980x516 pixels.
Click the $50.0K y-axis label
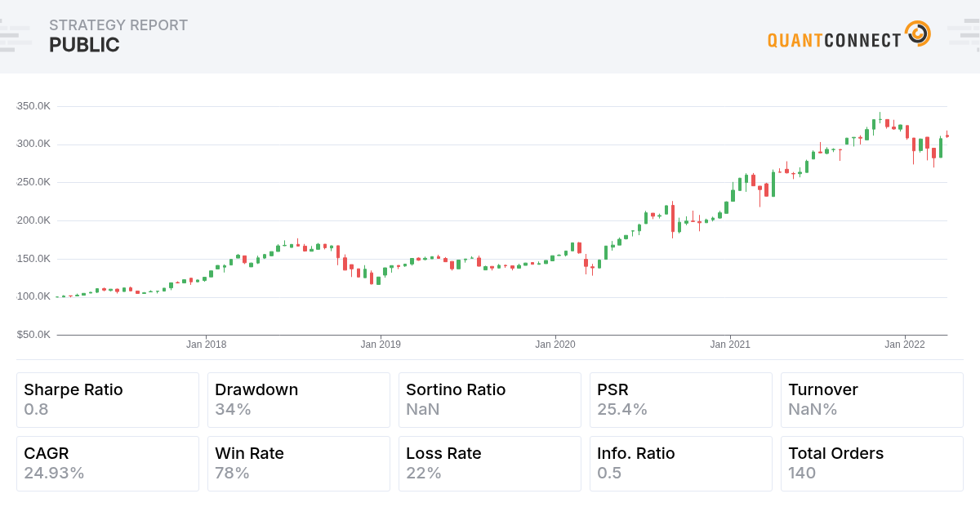33,335
